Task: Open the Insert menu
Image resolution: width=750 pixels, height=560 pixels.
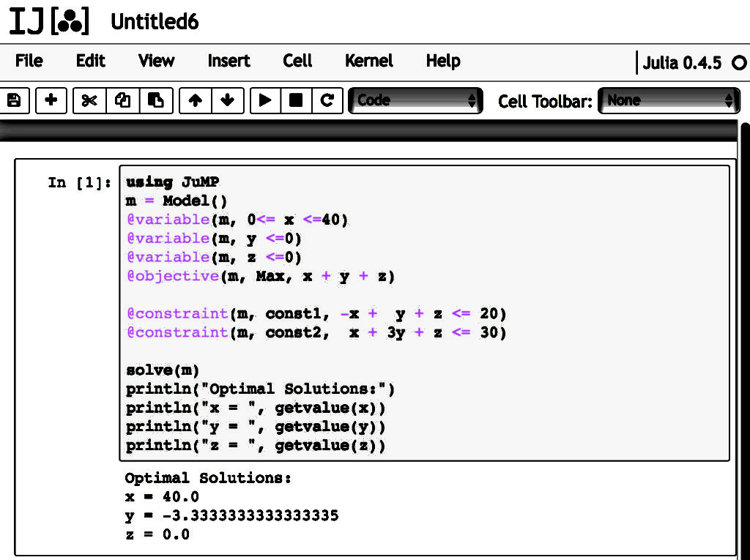Action: 228,61
